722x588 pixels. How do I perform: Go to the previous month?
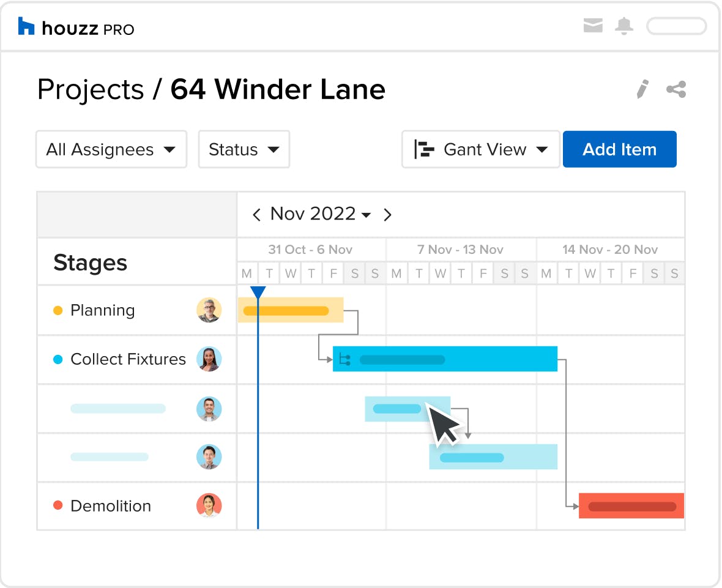[x=256, y=214]
